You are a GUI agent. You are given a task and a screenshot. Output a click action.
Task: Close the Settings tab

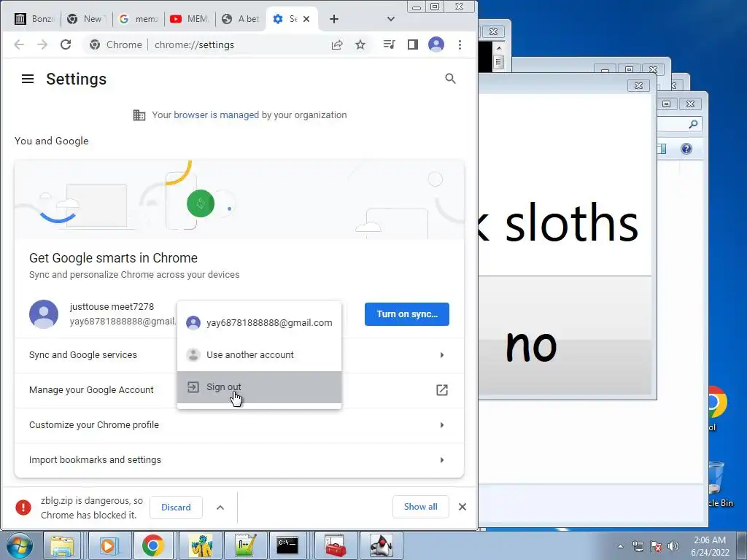(306, 19)
